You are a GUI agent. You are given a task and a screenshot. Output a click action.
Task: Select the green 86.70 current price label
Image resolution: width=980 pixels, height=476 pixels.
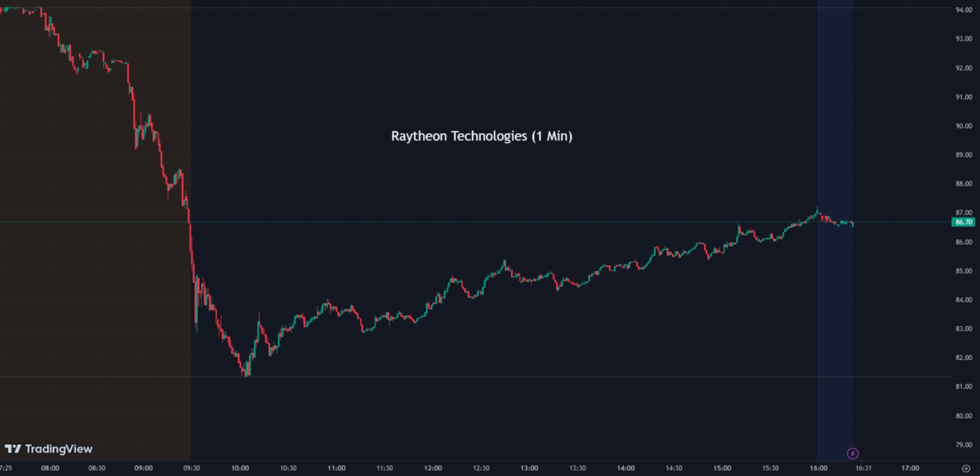(963, 222)
